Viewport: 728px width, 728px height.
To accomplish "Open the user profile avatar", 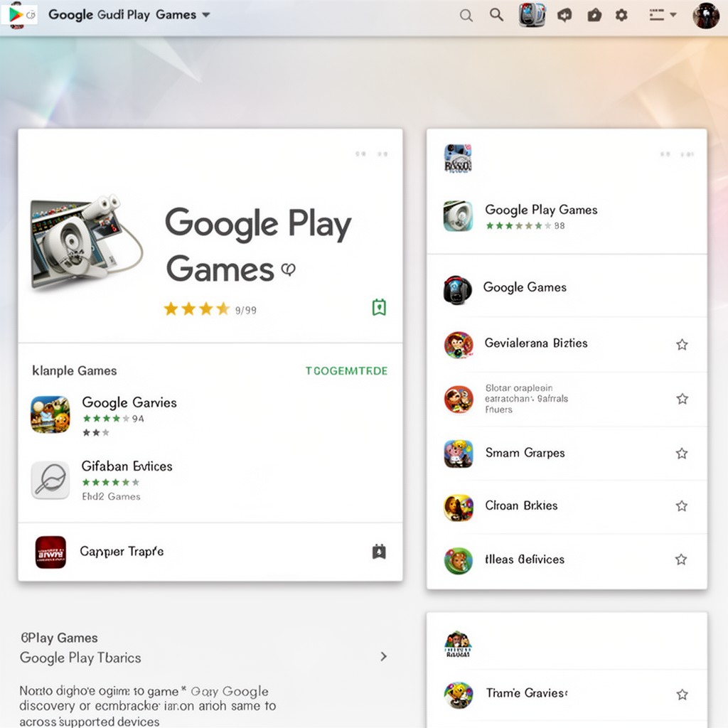I will (x=706, y=16).
